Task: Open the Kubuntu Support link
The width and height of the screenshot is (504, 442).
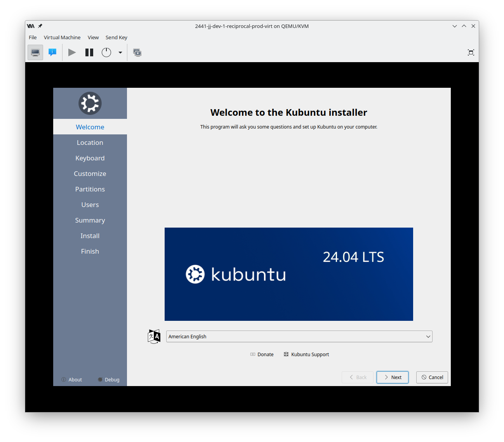Action: click(306, 354)
